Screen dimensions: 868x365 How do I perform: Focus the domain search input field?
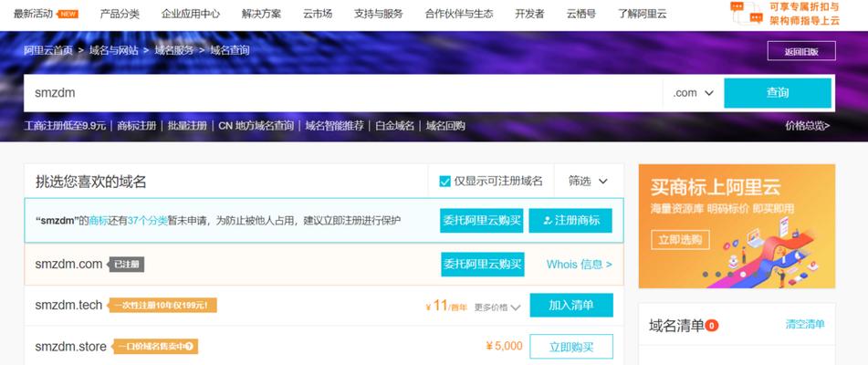[x=343, y=93]
